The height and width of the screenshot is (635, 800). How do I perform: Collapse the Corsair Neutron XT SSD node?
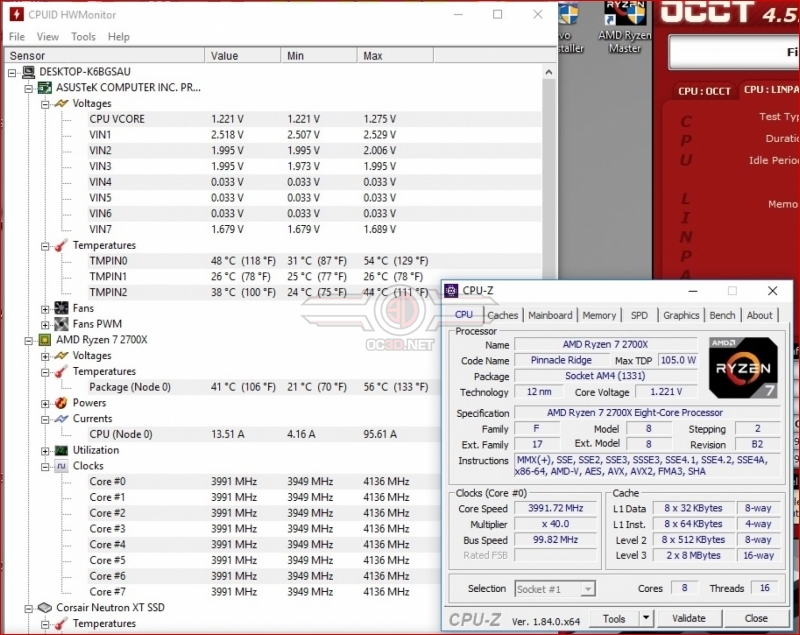pyautogui.click(x=29, y=608)
